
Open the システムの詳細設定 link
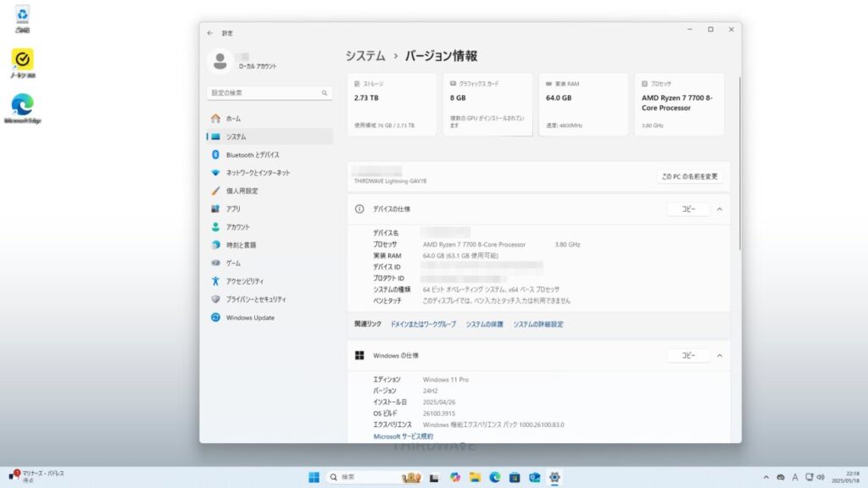click(x=538, y=324)
